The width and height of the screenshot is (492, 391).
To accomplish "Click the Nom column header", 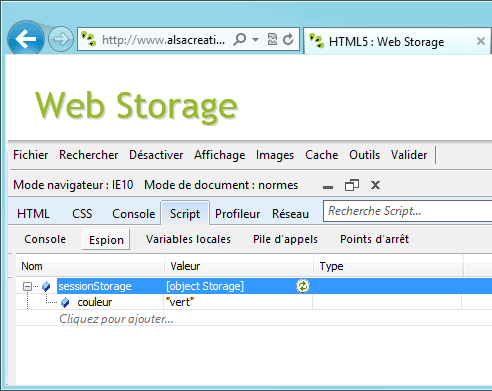I will point(90,266).
